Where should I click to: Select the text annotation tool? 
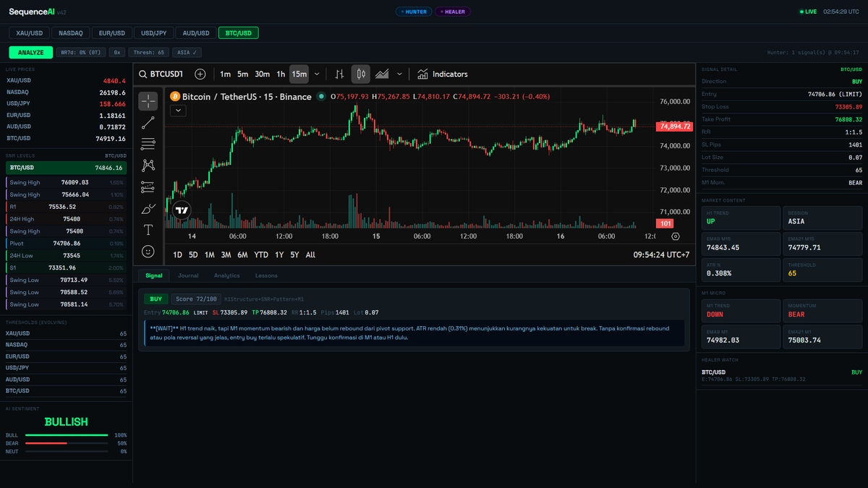148,230
